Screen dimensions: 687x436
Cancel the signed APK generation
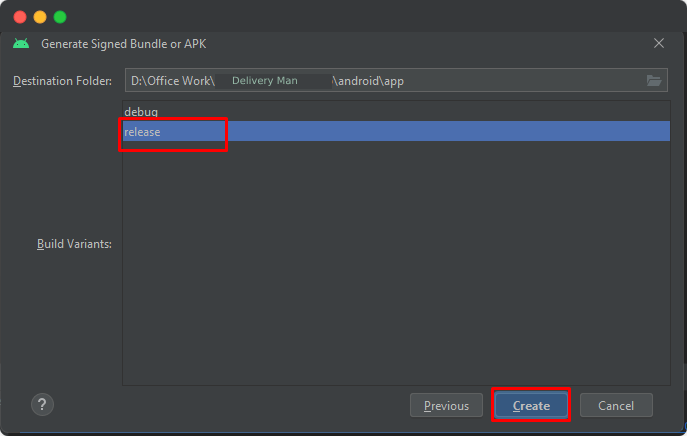(616, 405)
